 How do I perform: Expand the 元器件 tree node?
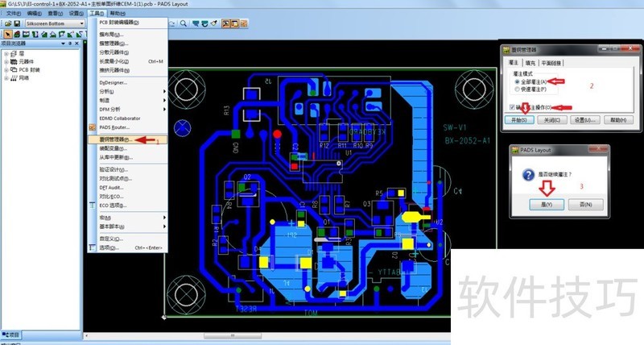[x=6, y=62]
